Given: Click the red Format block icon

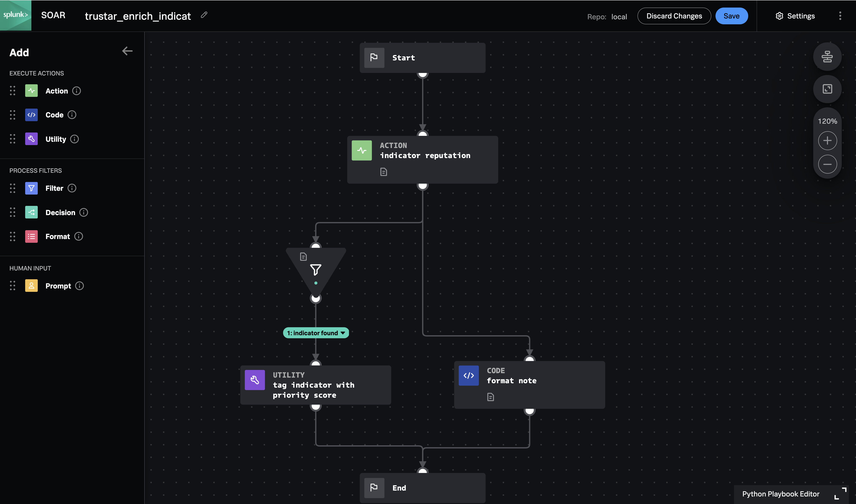Looking at the screenshot, I should point(31,236).
